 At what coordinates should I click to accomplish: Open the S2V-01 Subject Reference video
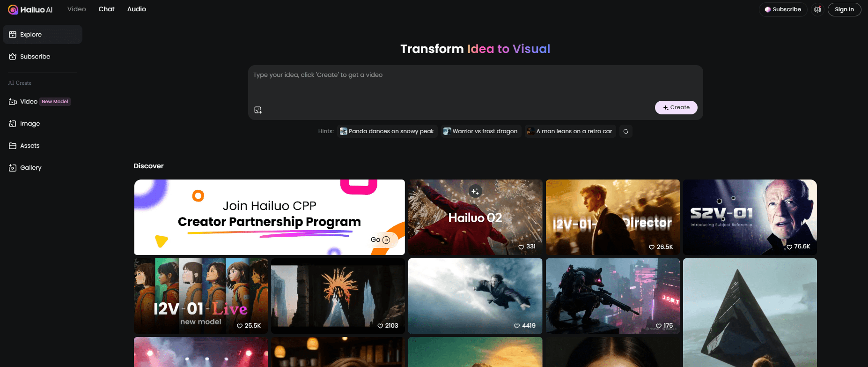pyautogui.click(x=750, y=217)
